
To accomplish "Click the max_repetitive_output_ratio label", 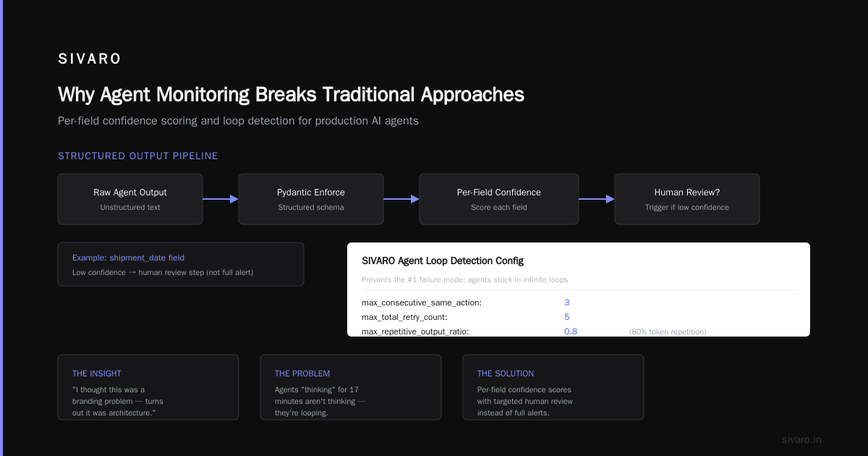I will click(415, 332).
